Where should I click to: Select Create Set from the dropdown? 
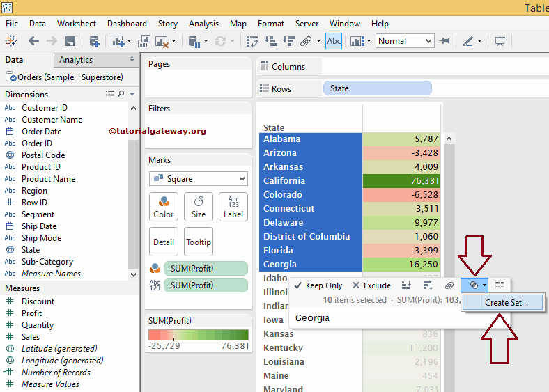click(507, 303)
